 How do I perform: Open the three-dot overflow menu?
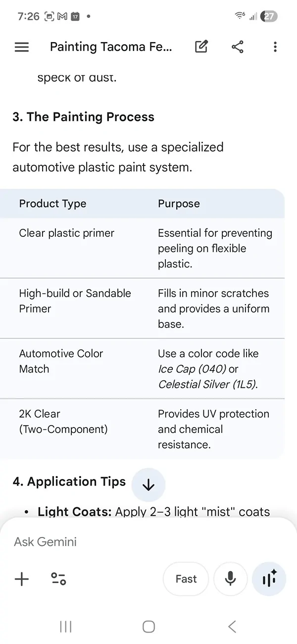tap(275, 47)
